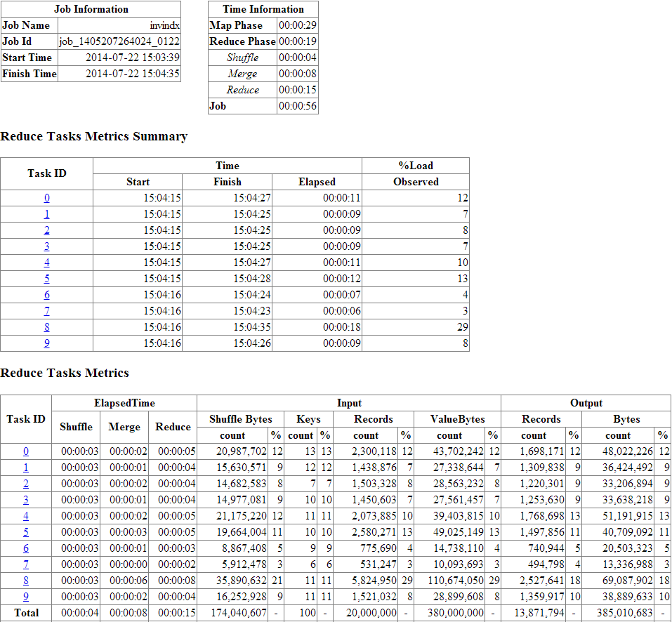Click the Shuffle row label in Time Information

242,58
